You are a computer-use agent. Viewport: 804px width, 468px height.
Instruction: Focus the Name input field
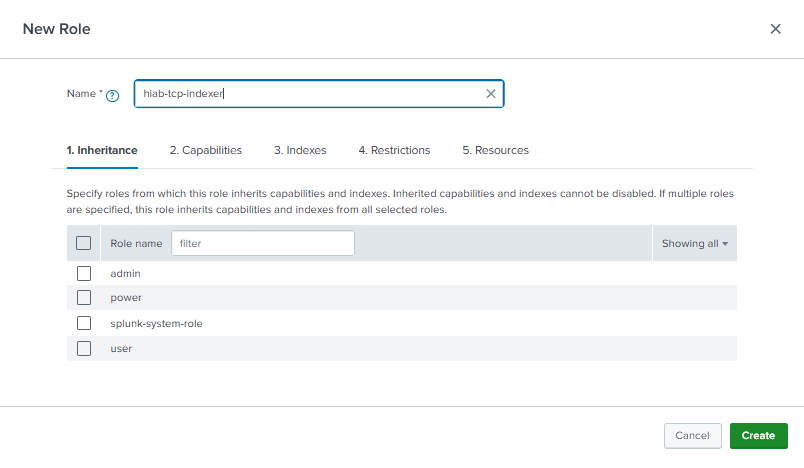click(310, 94)
